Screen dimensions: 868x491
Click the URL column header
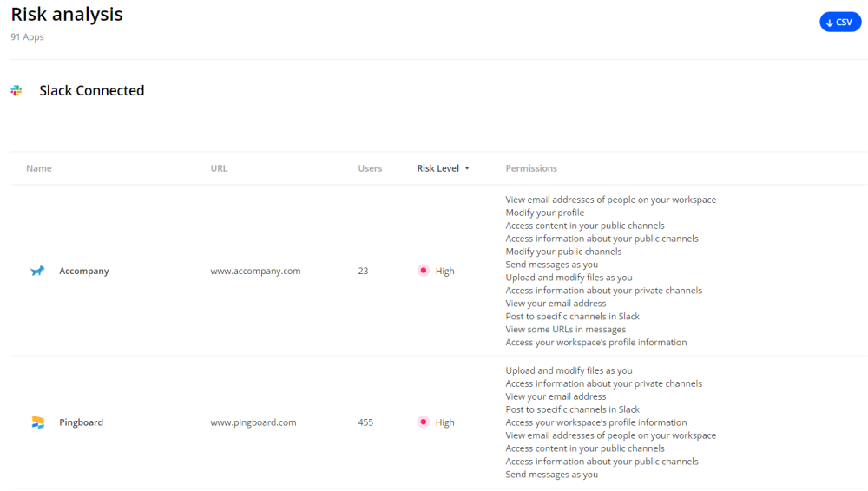pos(219,168)
